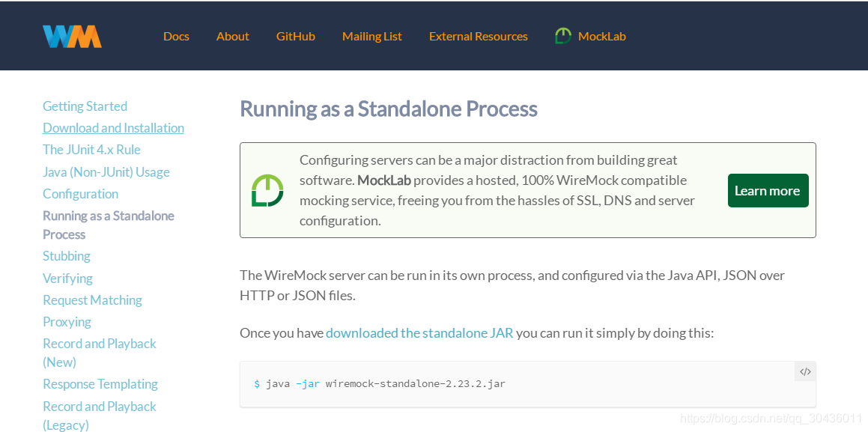The image size is (868, 432).
Task: Click the Learn more button
Action: 768,191
